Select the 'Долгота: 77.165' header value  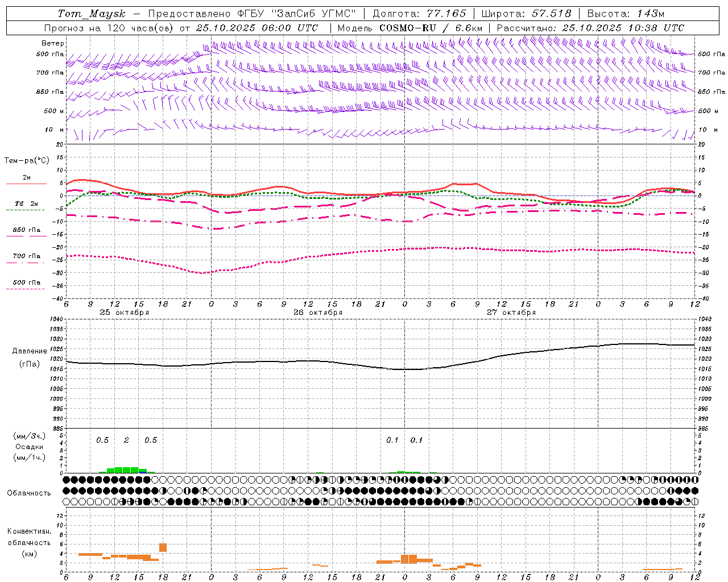tap(419, 14)
